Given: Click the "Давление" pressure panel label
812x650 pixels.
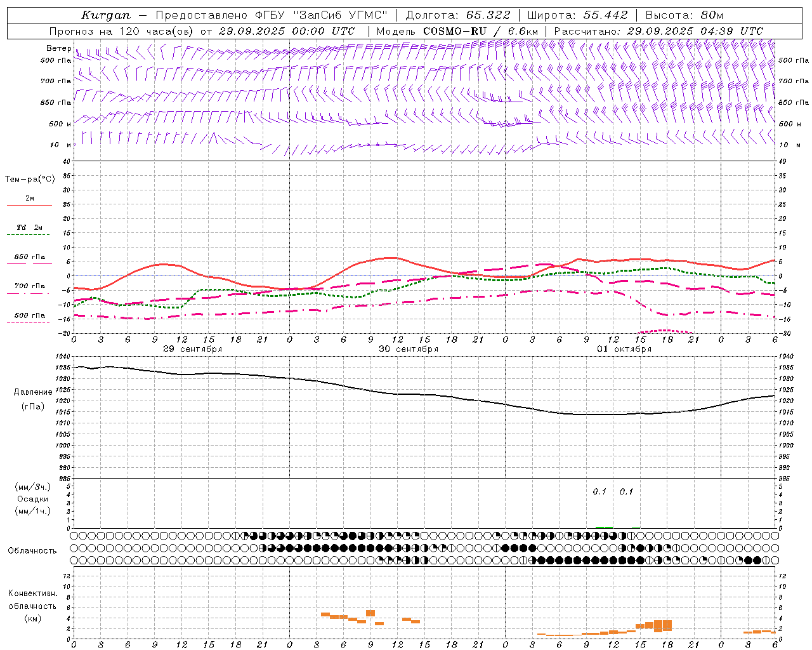Looking at the screenshot, I should pyautogui.click(x=33, y=392).
